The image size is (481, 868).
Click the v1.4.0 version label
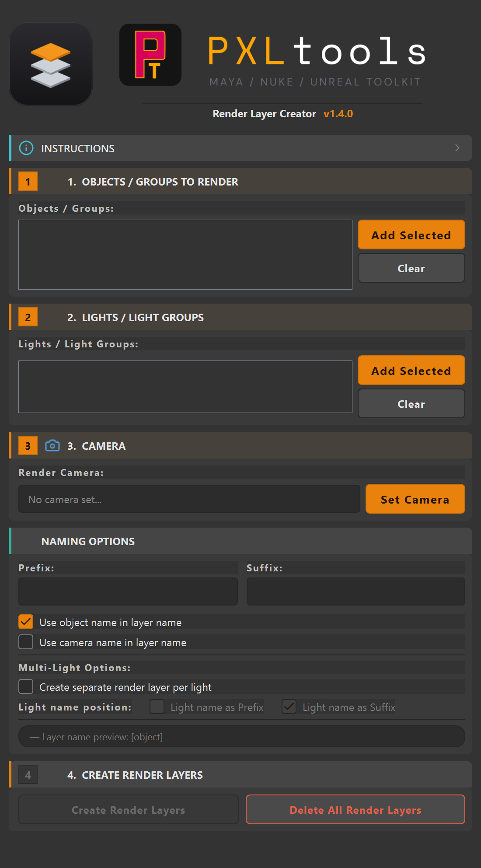(x=338, y=114)
